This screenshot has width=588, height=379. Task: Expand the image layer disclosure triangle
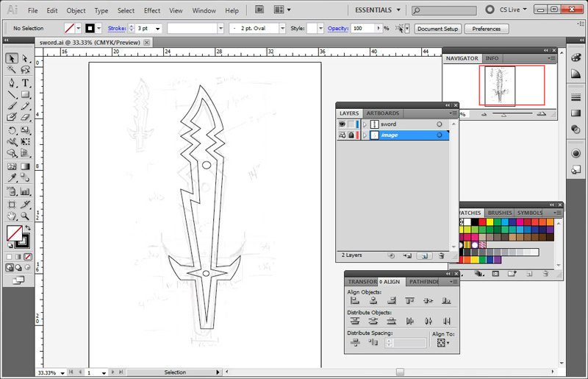coord(365,135)
